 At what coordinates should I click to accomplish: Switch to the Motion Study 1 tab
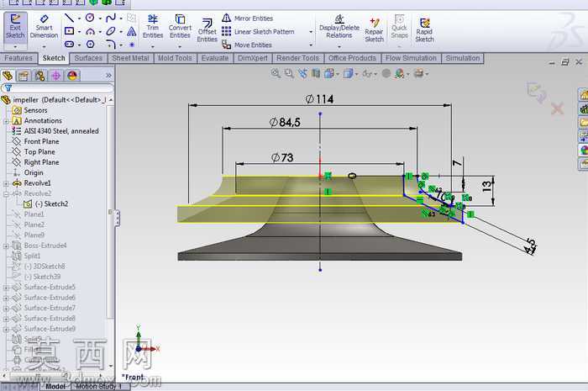click(99, 386)
